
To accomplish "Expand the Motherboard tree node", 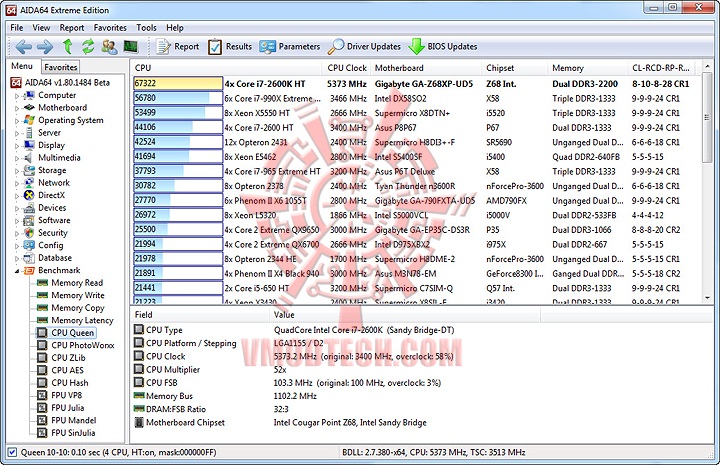I will click(x=17, y=108).
